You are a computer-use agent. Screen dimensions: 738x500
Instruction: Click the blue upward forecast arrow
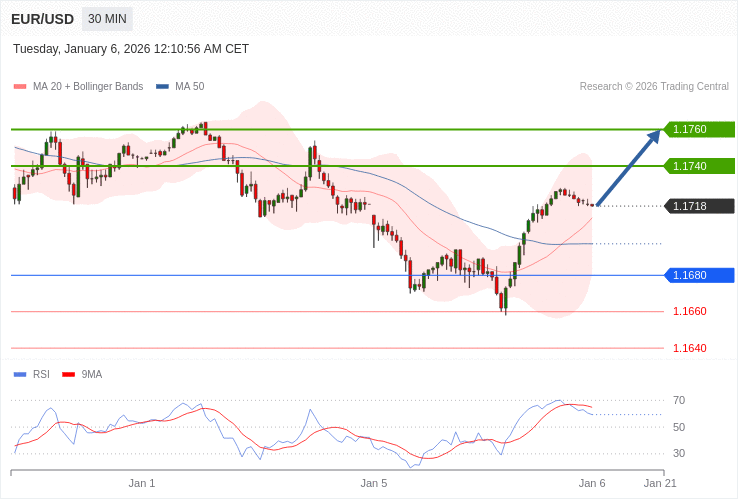629,168
